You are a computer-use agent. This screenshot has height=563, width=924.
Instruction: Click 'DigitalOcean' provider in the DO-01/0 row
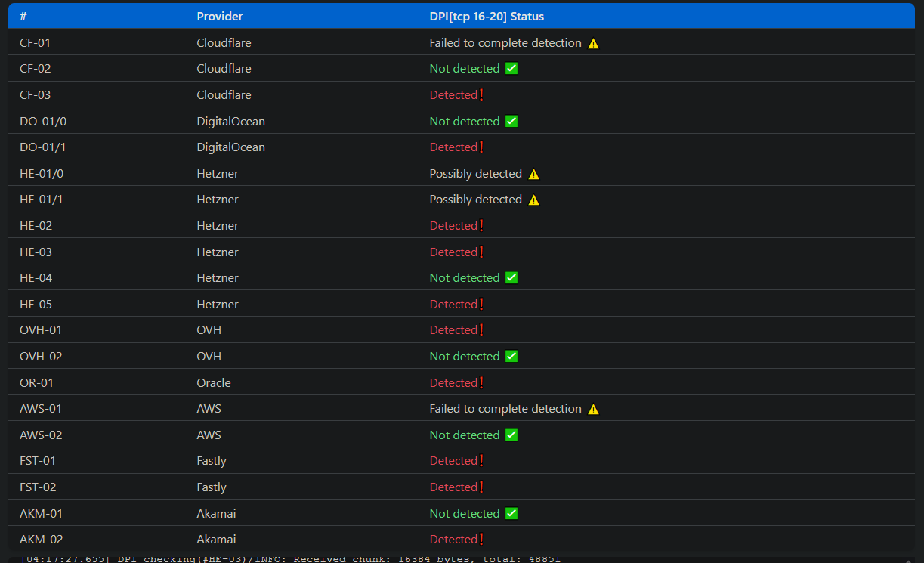(230, 121)
